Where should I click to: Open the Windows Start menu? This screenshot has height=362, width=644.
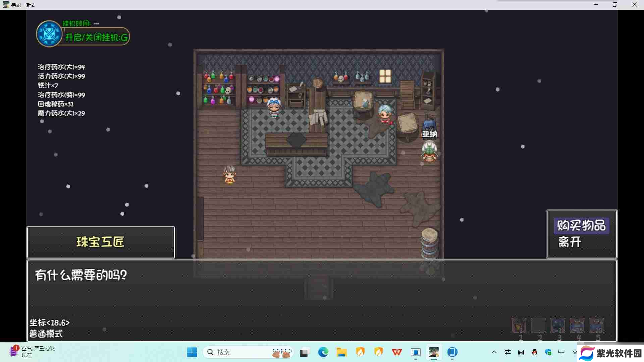[x=192, y=352]
